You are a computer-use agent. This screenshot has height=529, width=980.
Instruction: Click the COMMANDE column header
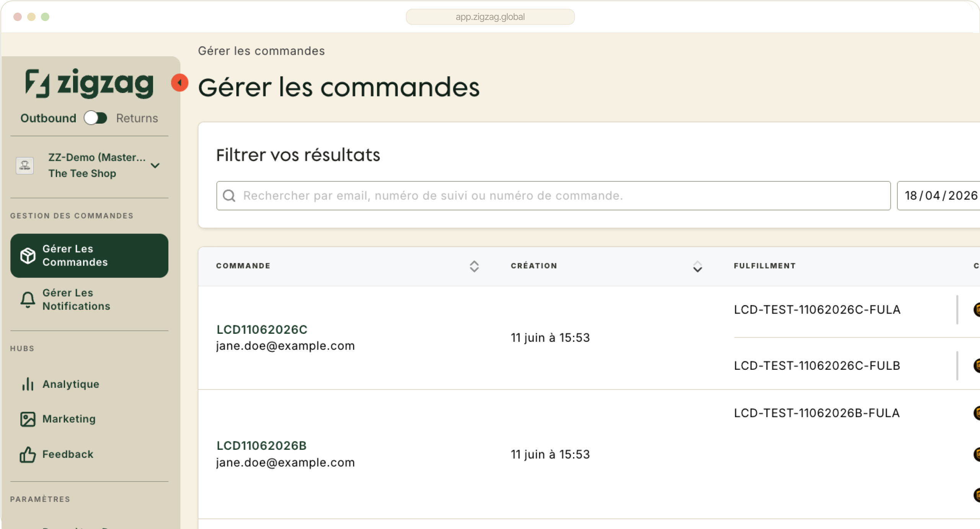coord(243,266)
